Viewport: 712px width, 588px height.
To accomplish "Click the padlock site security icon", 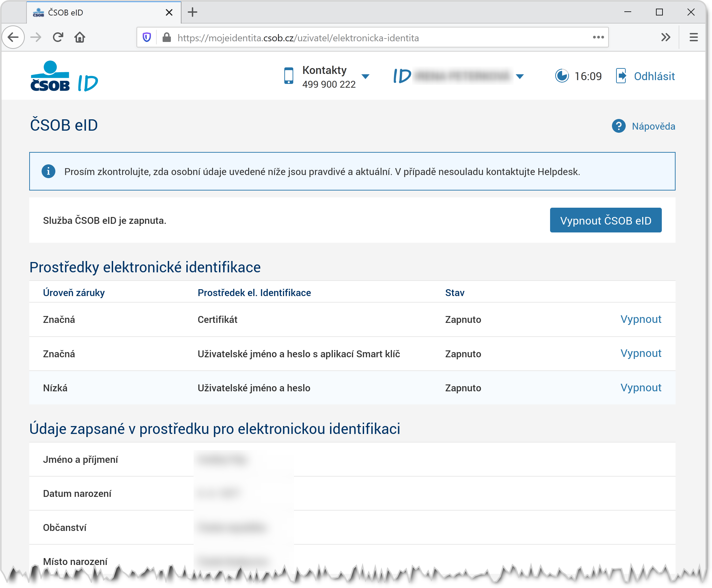I will point(167,37).
